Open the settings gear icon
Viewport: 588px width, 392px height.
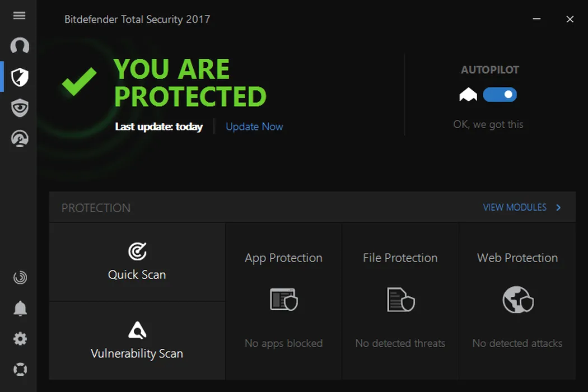coord(20,339)
